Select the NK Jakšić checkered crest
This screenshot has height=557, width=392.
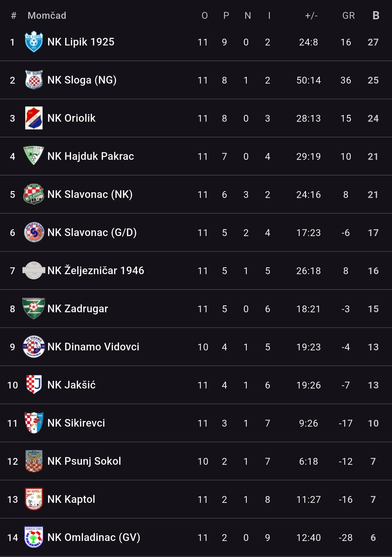pyautogui.click(x=33, y=385)
